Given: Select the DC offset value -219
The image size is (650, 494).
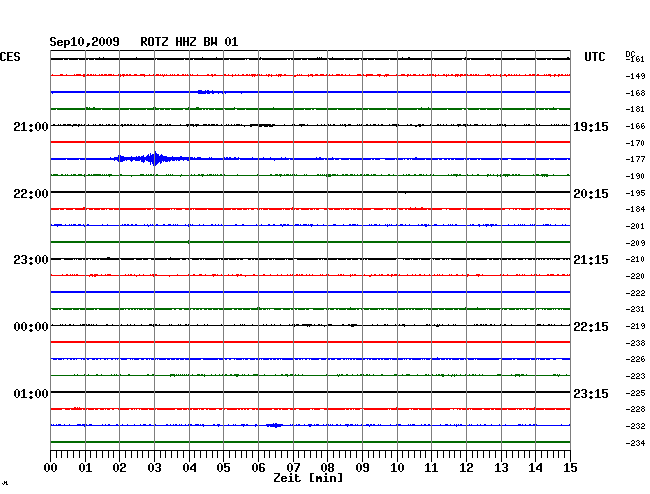Looking at the screenshot, I should point(635,326).
